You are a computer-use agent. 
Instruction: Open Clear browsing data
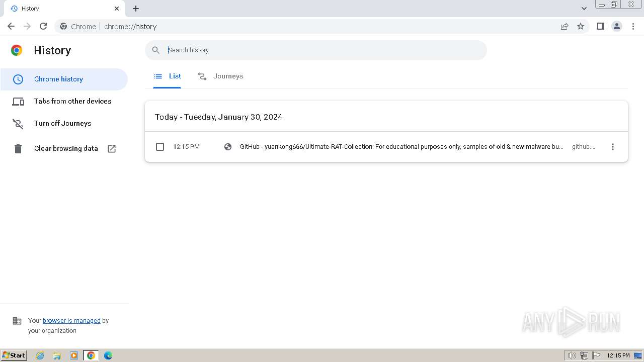coord(64,148)
